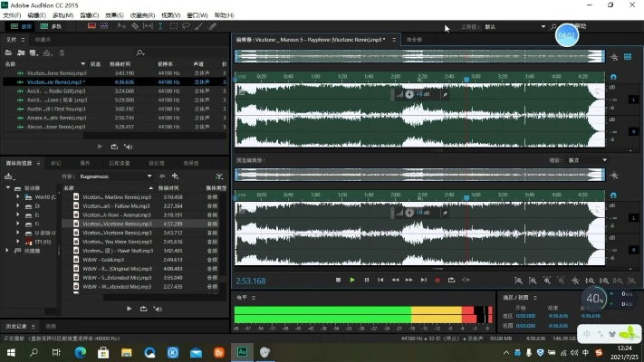This screenshot has height=362, width=644.
Task: Open the workspace dropdown
Action: (543, 26)
